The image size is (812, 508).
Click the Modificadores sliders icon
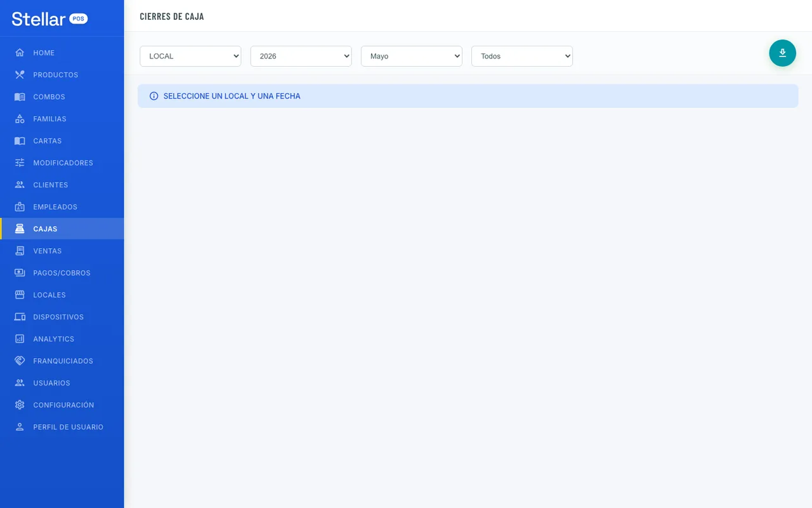click(x=20, y=163)
